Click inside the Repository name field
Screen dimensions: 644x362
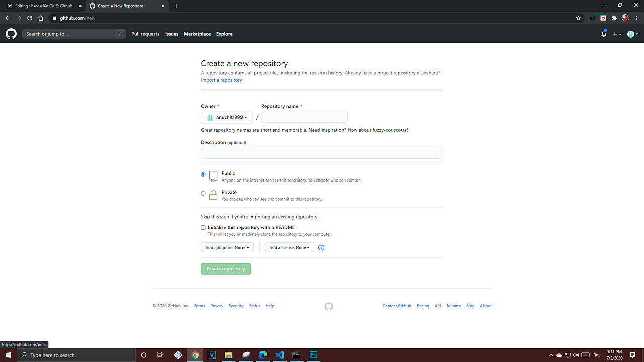pos(304,117)
